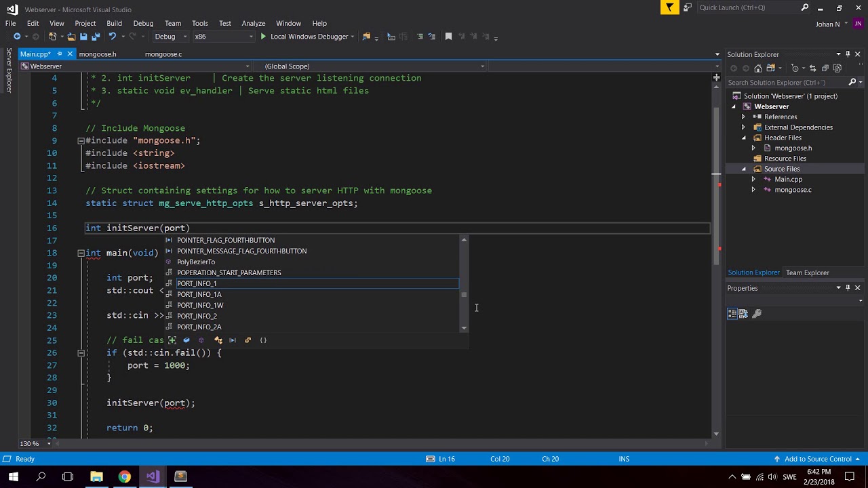Collapse the main function fold marker
868x488 pixels.
tap(81, 253)
